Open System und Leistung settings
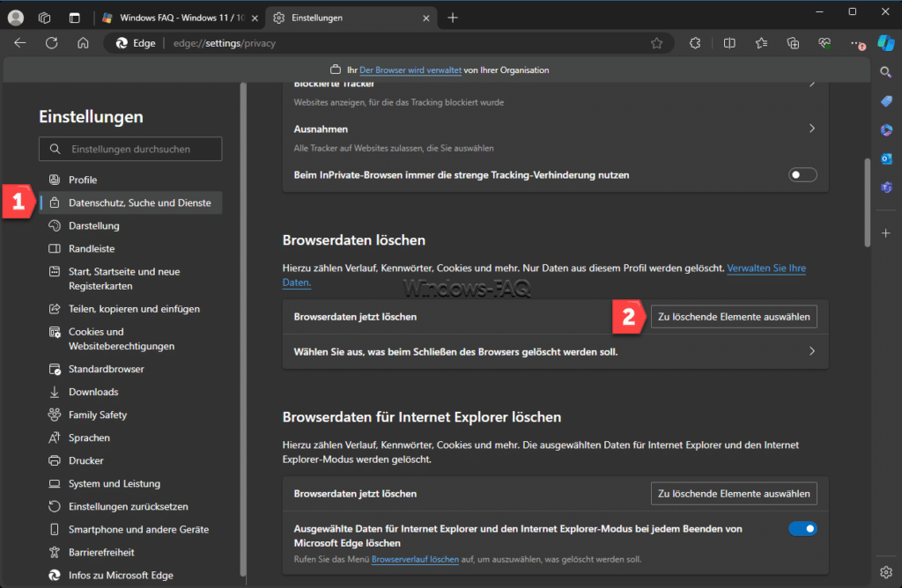Screen dimensions: 902x588 [131, 483]
